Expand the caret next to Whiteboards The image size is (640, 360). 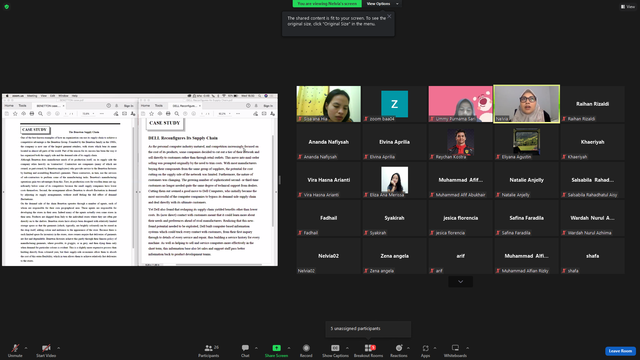tap(467, 348)
